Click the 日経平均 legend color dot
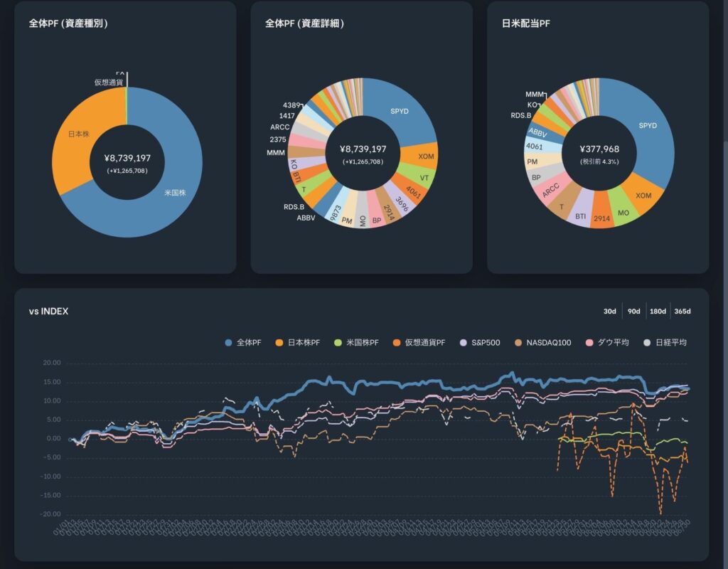728x569 pixels. pos(672,343)
